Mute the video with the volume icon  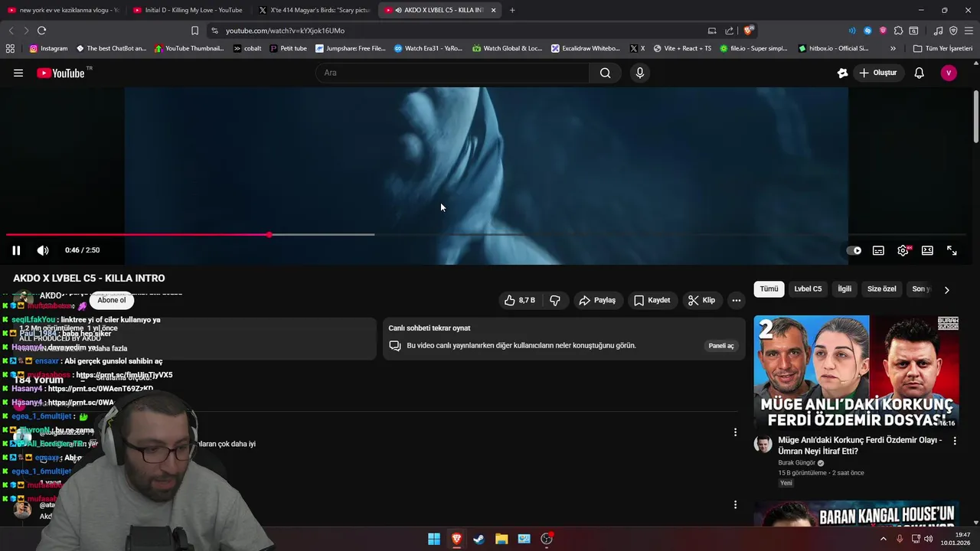[43, 250]
